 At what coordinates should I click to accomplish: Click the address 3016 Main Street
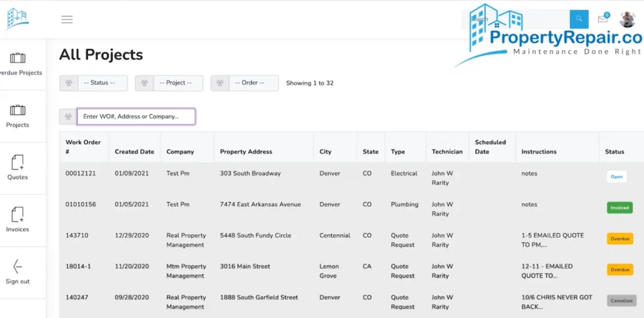click(x=245, y=266)
